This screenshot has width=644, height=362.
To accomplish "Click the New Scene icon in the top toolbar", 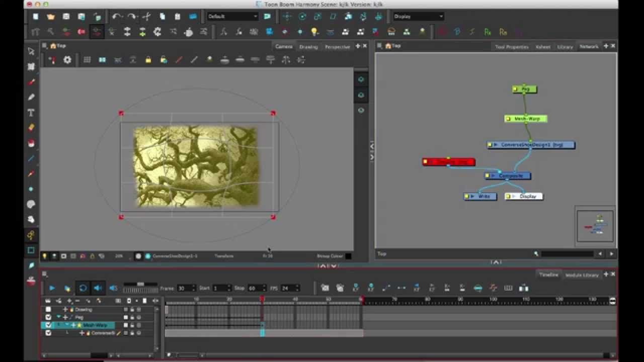I will pyautogui.click(x=35, y=17).
